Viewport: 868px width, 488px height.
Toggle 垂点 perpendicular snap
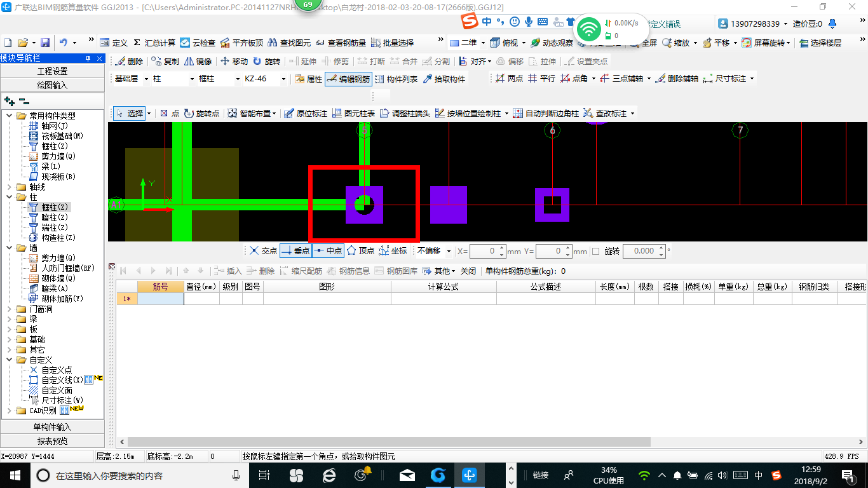pos(295,251)
